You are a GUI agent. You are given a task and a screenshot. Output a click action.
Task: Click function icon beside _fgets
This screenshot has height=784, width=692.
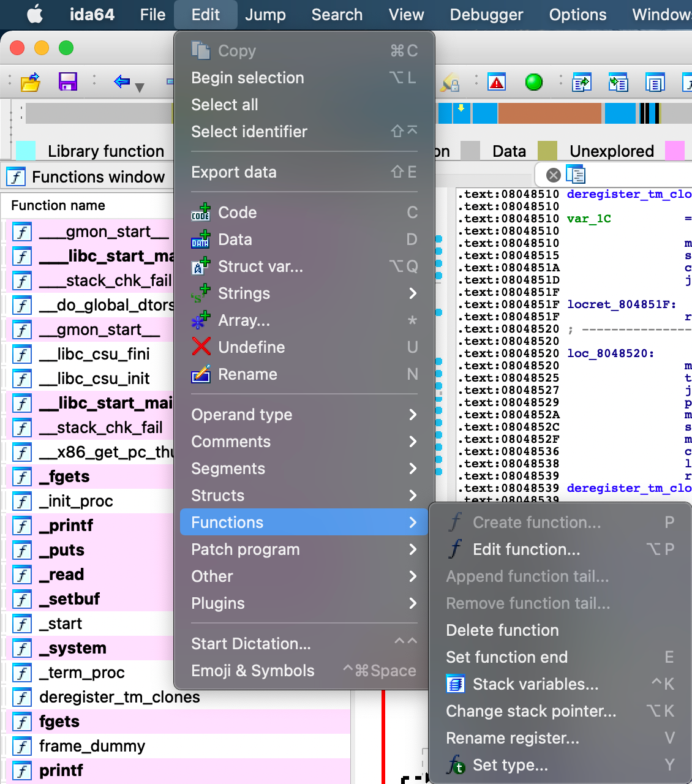22,477
